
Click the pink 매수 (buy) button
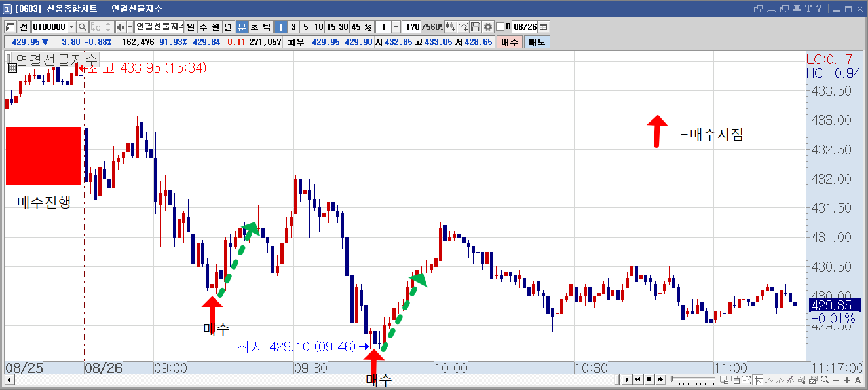coord(510,42)
